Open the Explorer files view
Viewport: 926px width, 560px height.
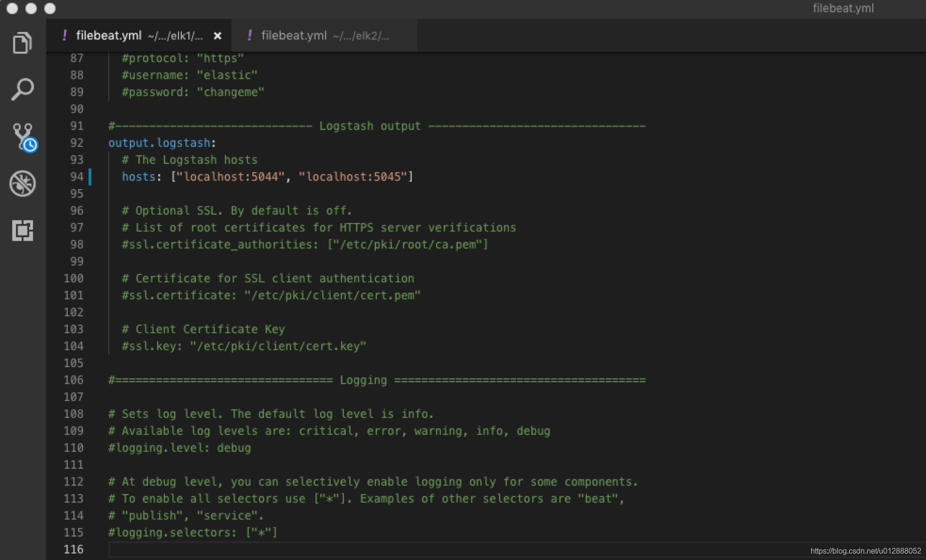click(x=22, y=43)
